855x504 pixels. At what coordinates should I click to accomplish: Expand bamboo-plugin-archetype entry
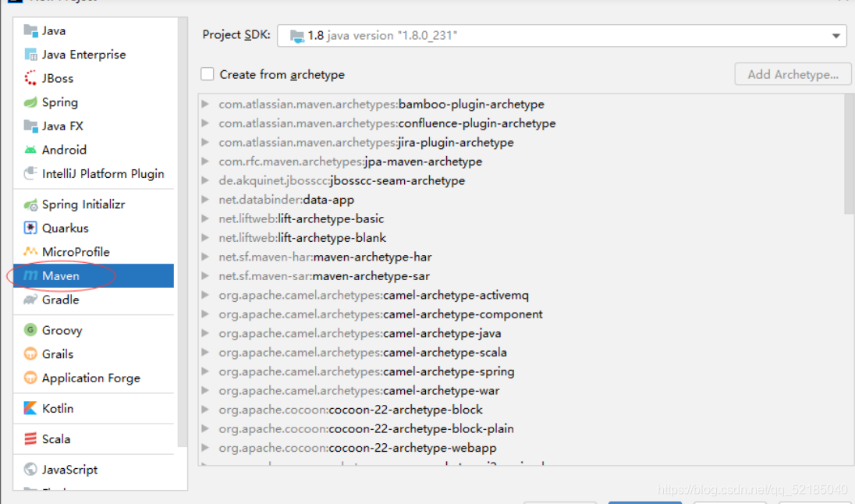point(205,104)
